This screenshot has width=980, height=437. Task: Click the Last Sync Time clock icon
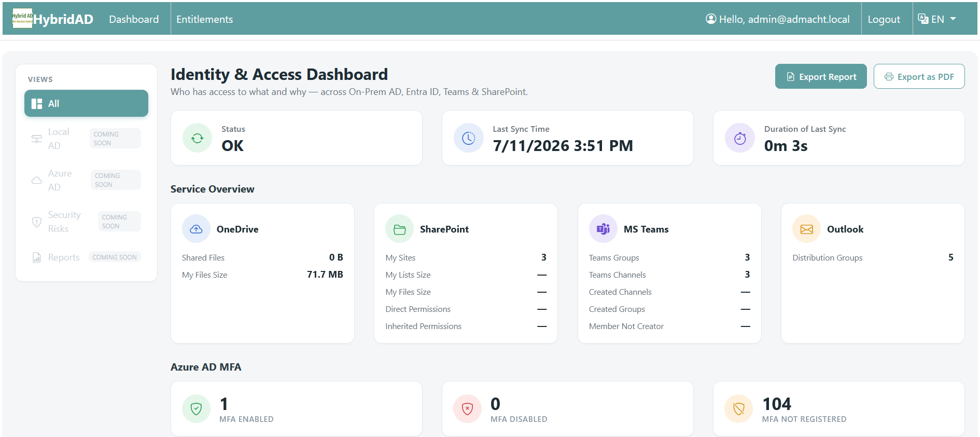pos(468,138)
